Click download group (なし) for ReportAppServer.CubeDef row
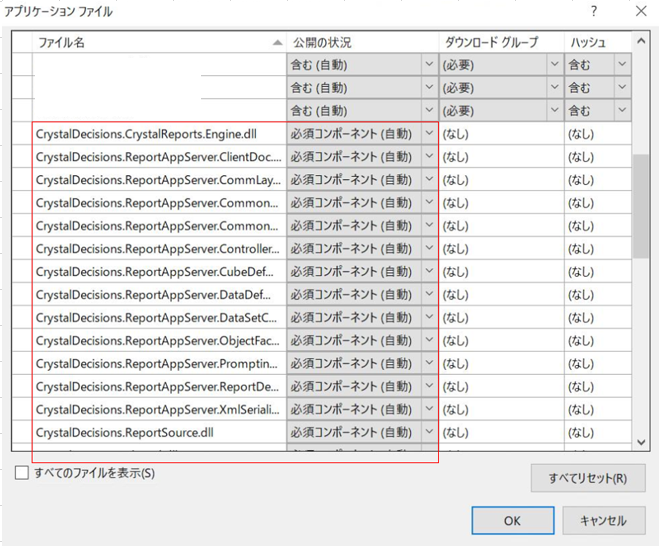This screenshot has height=546, width=659. coord(501,272)
